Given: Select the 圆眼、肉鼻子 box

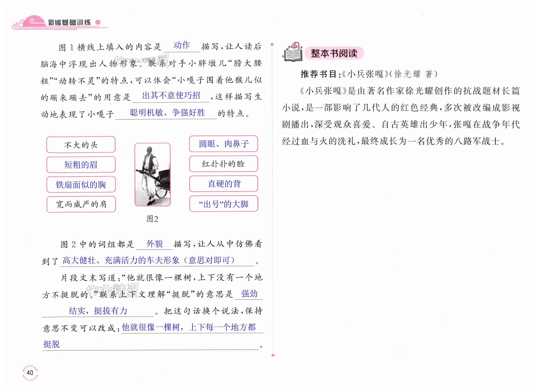Looking at the screenshot, I should [223, 144].
